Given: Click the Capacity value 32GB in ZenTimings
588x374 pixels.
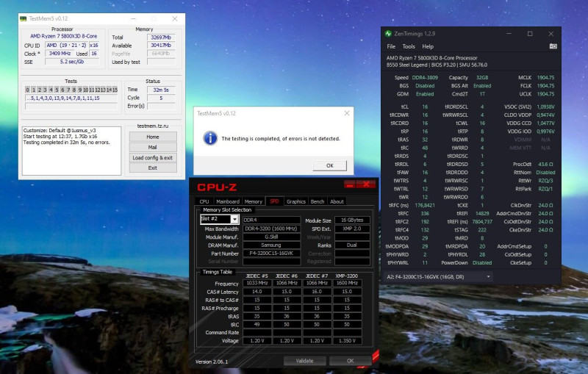Looking at the screenshot, I should [x=482, y=78].
